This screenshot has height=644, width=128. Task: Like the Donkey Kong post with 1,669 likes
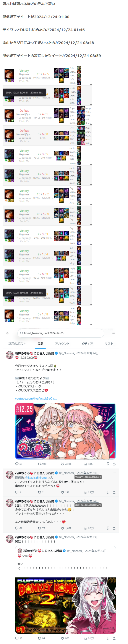coord(66,528)
